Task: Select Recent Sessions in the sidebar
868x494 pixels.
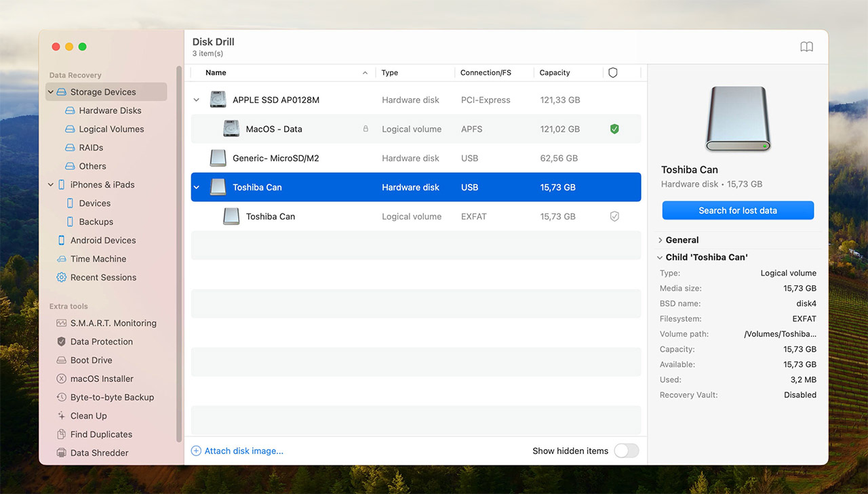Action: click(x=104, y=277)
